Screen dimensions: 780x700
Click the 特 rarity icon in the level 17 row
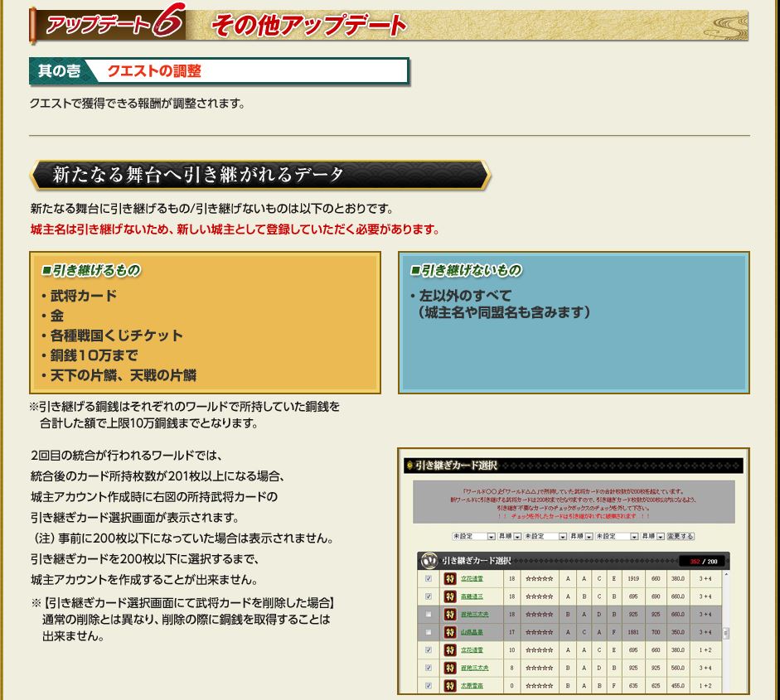[450, 632]
